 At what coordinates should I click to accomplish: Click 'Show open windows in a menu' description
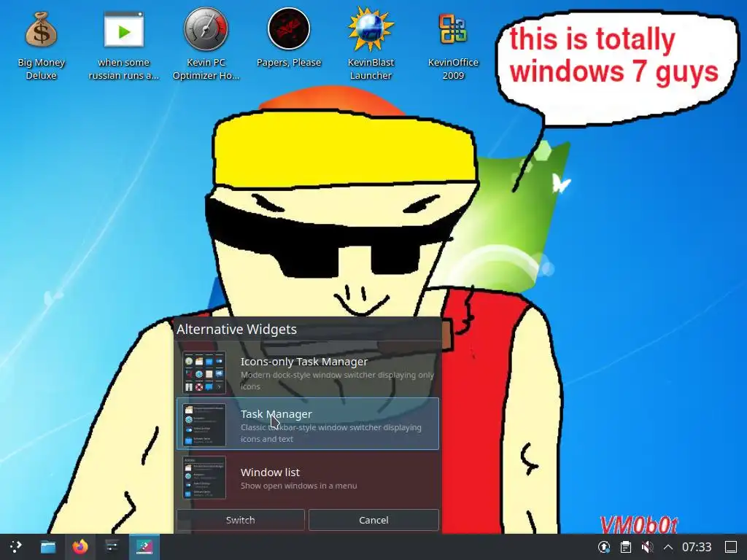(x=298, y=486)
